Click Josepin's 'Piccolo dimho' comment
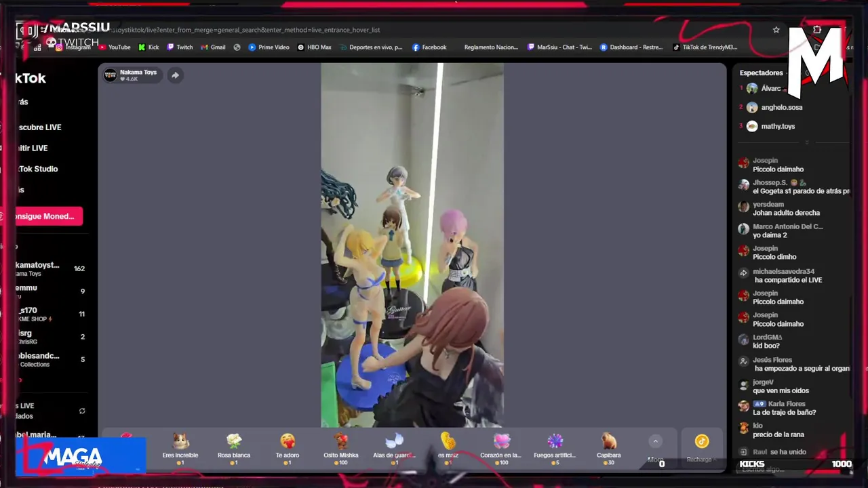 (768, 253)
